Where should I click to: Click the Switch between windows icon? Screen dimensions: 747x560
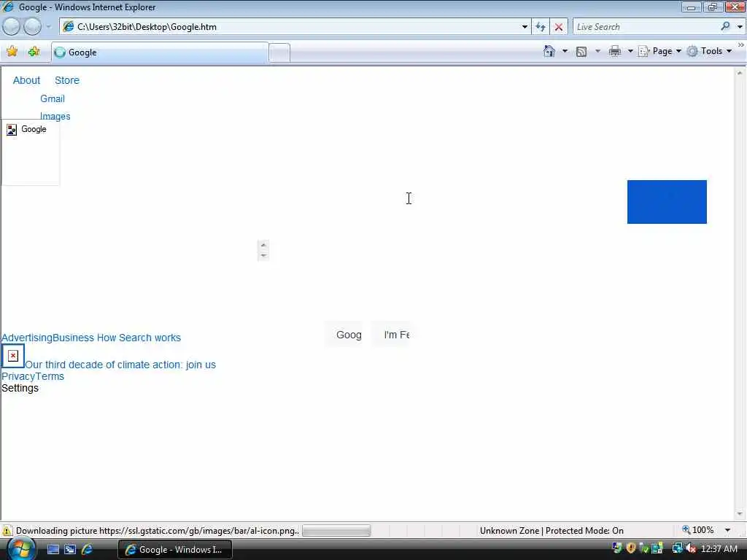70,549
